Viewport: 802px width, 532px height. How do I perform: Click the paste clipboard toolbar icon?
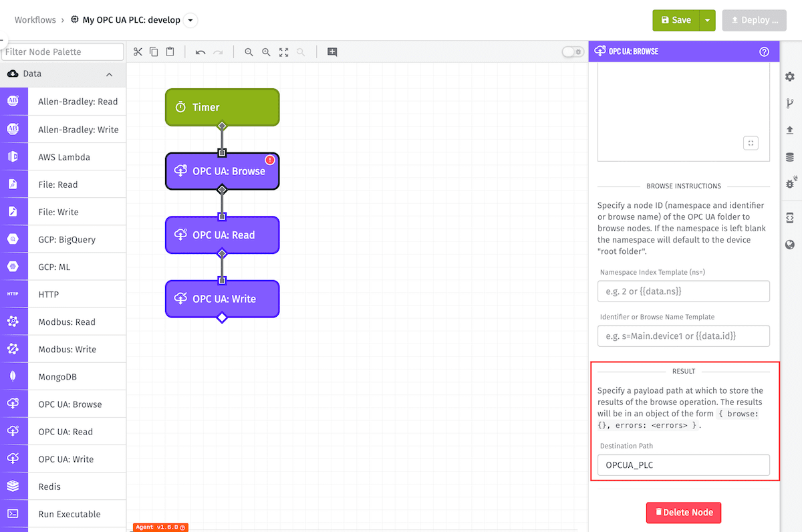point(170,52)
